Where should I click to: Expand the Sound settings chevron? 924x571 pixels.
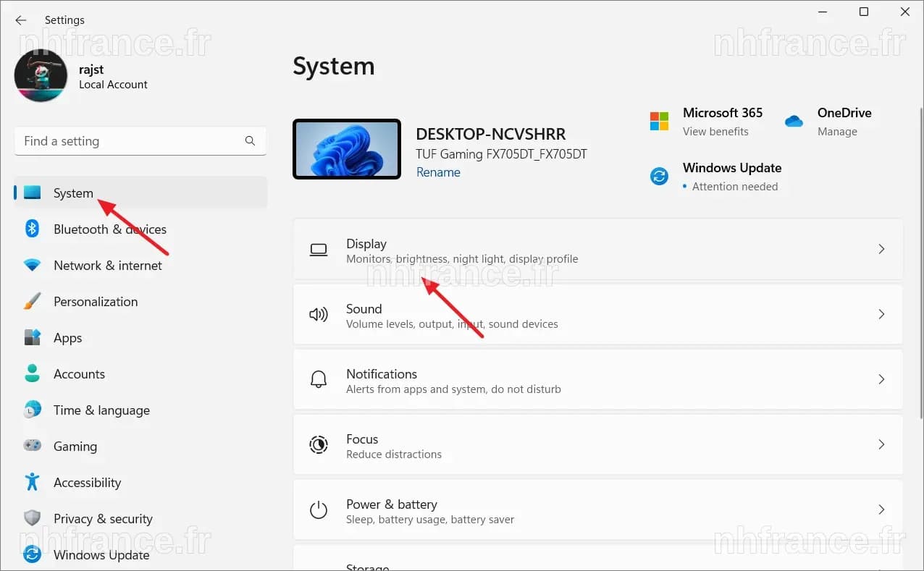click(x=881, y=314)
